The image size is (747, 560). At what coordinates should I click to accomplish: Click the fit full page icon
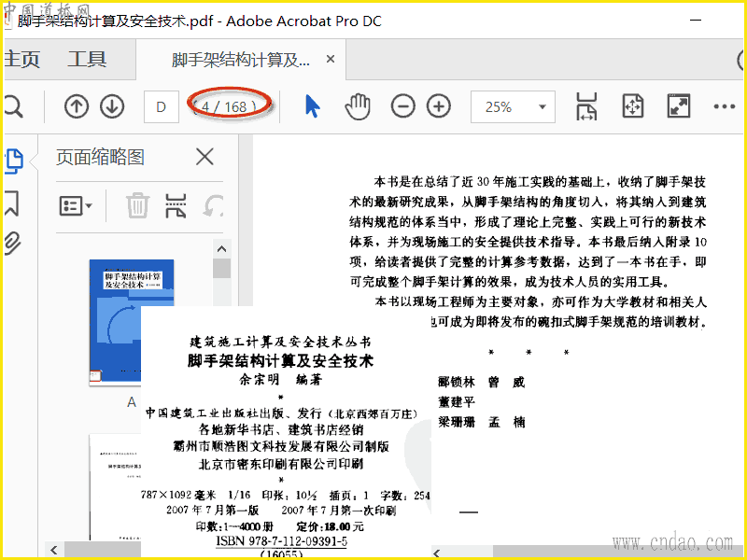(x=633, y=106)
